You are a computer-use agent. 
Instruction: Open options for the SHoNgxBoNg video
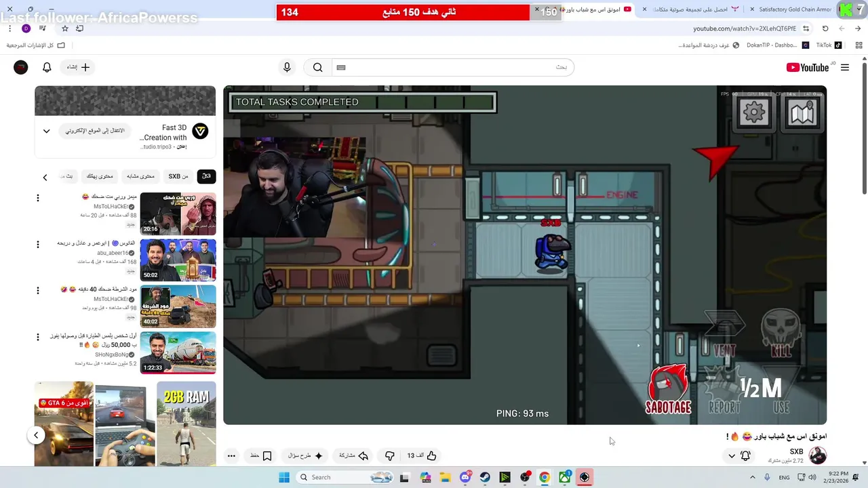tap(38, 336)
